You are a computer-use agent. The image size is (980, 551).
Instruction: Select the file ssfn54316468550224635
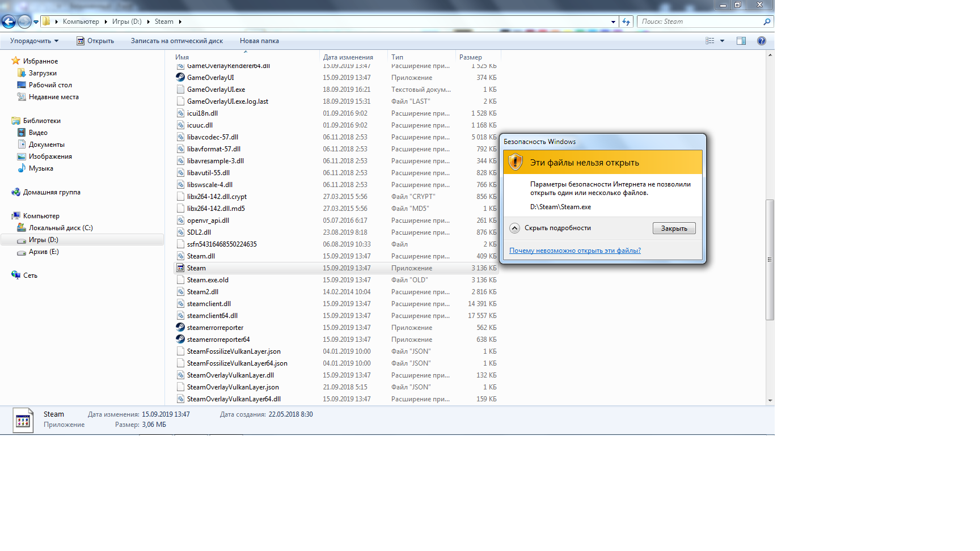tap(222, 244)
